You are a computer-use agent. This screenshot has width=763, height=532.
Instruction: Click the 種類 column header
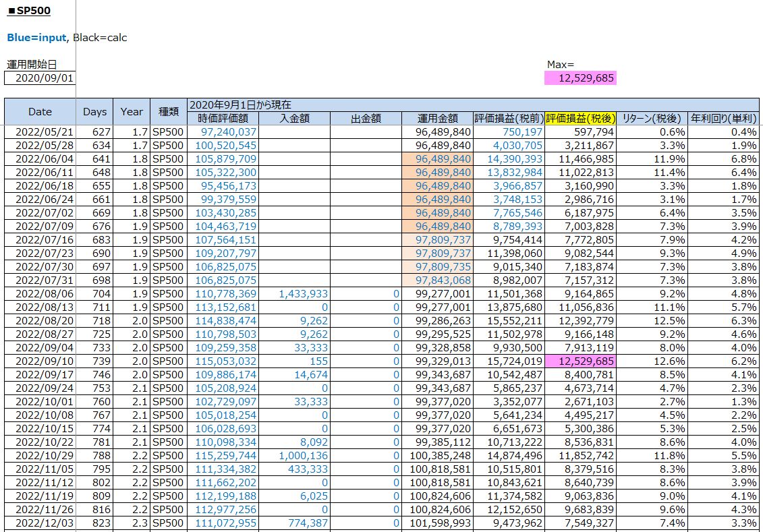pyautogui.click(x=168, y=112)
